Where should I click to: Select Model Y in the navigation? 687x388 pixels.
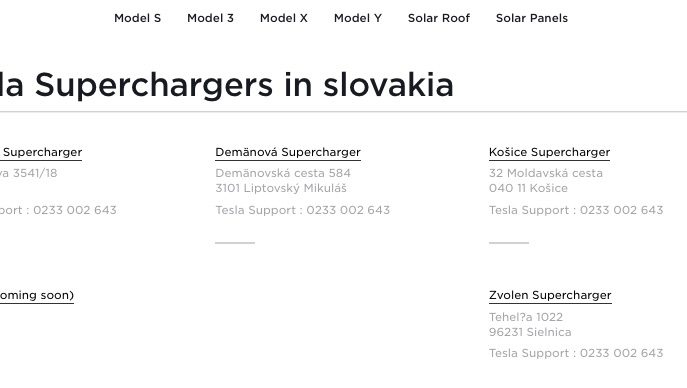coord(358,18)
